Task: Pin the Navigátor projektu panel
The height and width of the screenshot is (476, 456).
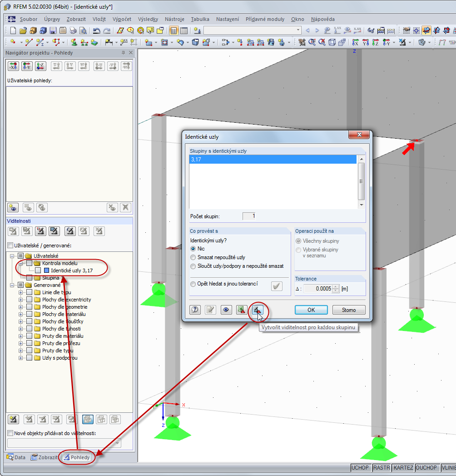Action: (x=123, y=53)
